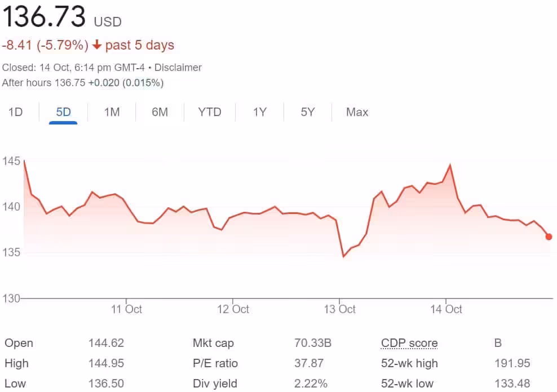The height and width of the screenshot is (392, 557).
Task: Click the 13 Oct axis label
Action: [341, 309]
